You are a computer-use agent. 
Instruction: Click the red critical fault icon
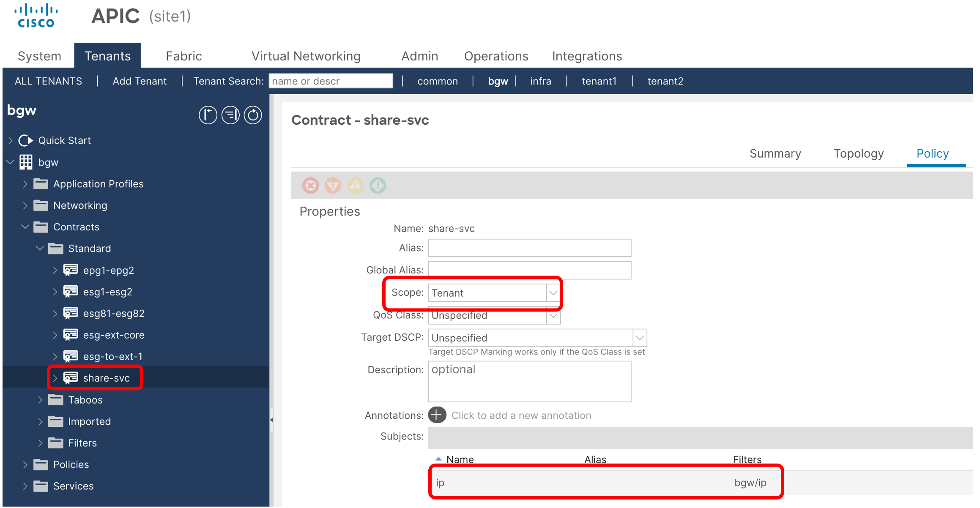click(x=310, y=186)
